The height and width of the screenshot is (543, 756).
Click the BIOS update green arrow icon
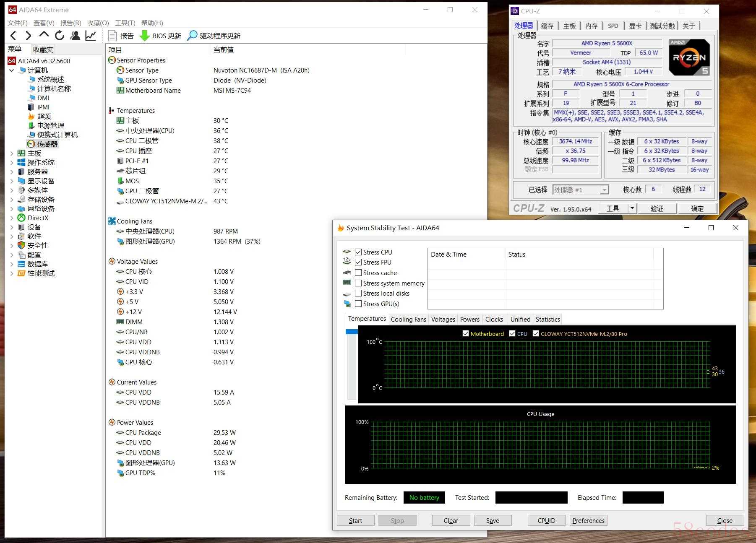coord(145,36)
